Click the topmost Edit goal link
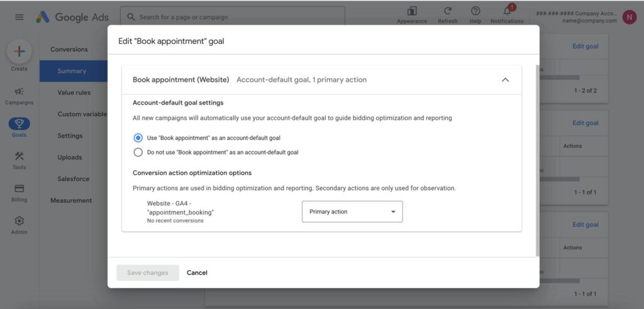644x309 pixels. pos(586,46)
